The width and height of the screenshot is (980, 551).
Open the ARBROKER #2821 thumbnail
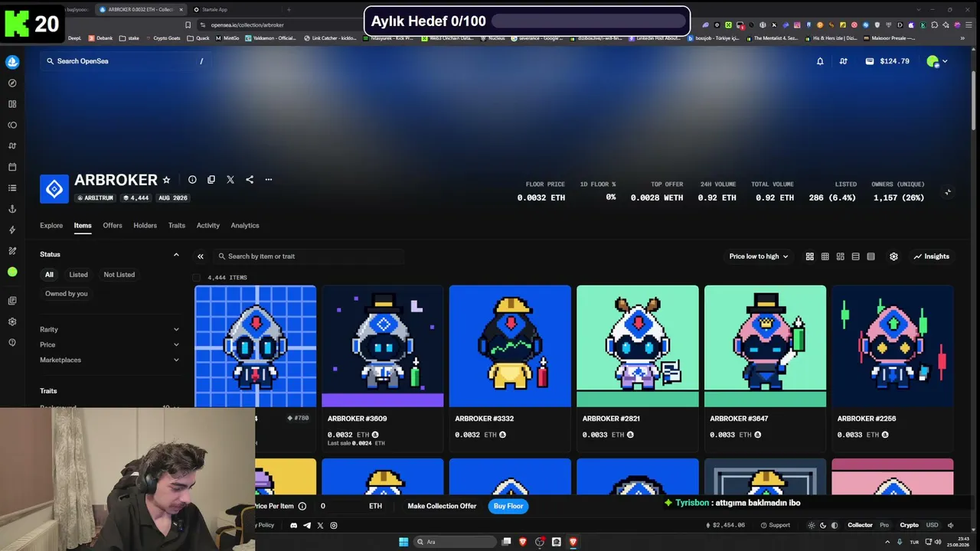point(638,346)
